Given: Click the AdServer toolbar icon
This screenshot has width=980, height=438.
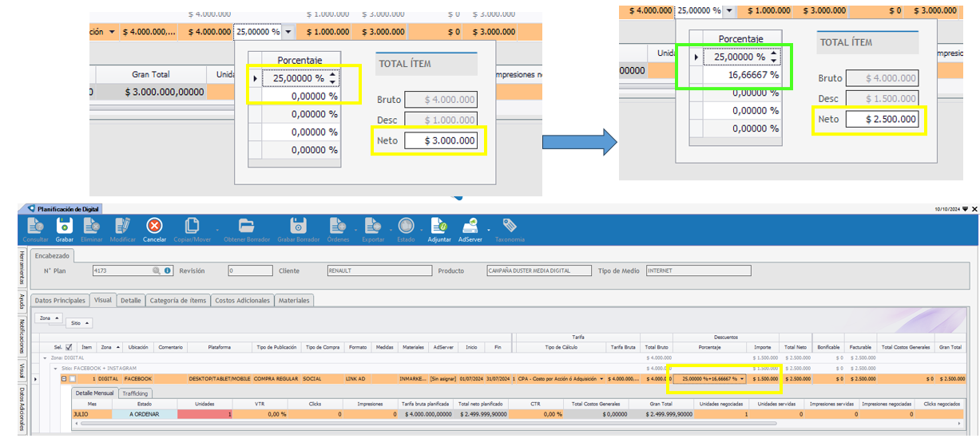Looking at the screenshot, I should coord(471,226).
